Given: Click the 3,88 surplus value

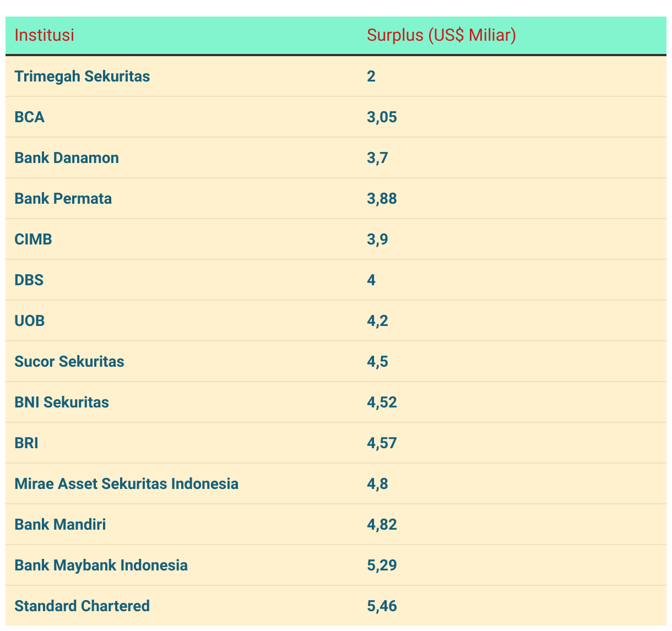Looking at the screenshot, I should tap(382, 198).
